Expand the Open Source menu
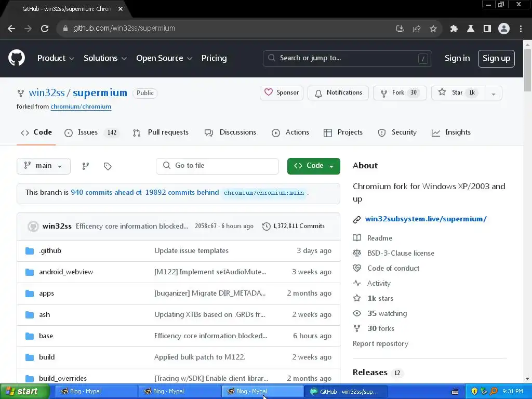 [164, 58]
